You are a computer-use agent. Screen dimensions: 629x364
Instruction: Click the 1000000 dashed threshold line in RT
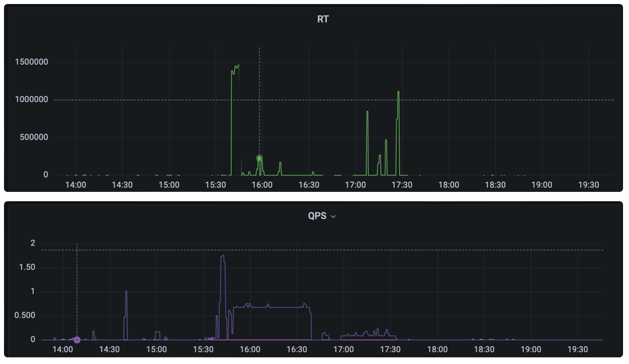point(334,100)
